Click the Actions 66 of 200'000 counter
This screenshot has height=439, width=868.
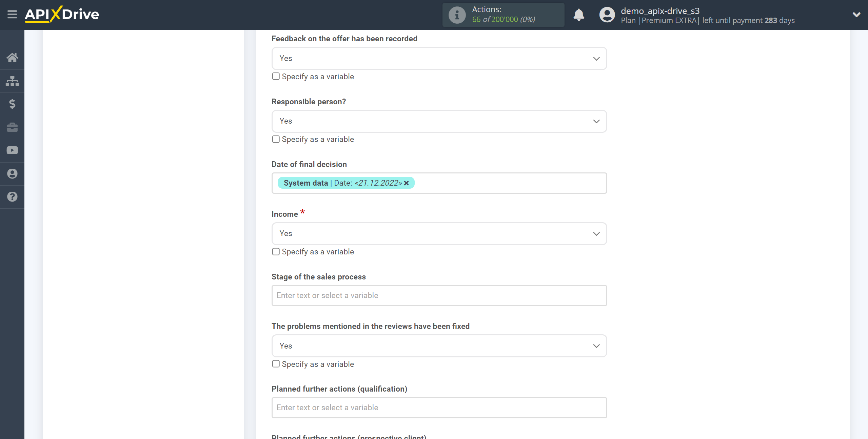point(504,15)
